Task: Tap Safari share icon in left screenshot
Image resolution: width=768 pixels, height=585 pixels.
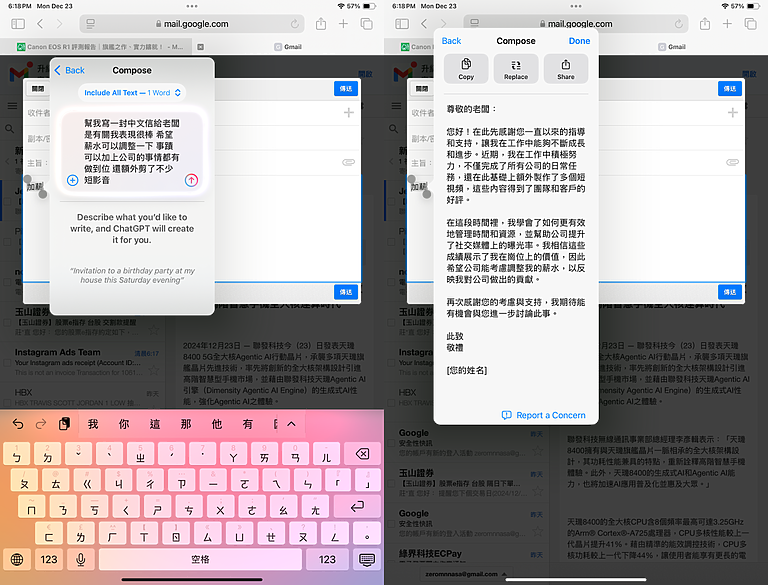Action: click(x=321, y=24)
